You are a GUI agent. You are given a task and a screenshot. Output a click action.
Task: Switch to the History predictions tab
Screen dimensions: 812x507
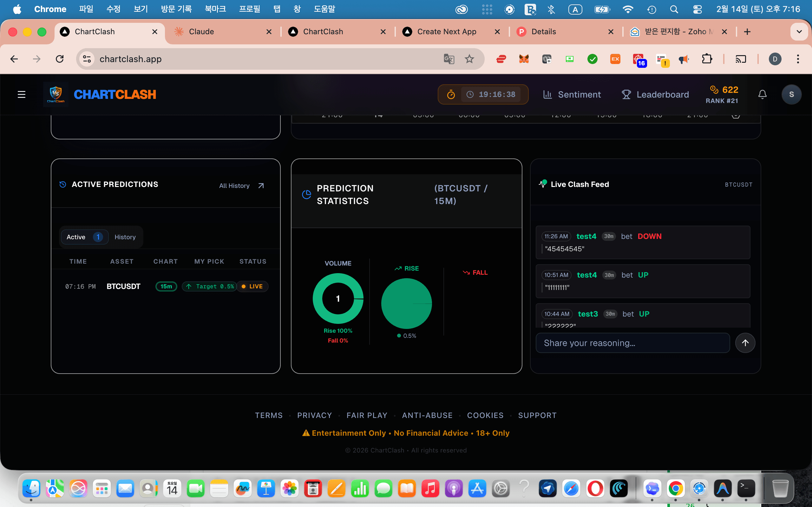(125, 237)
